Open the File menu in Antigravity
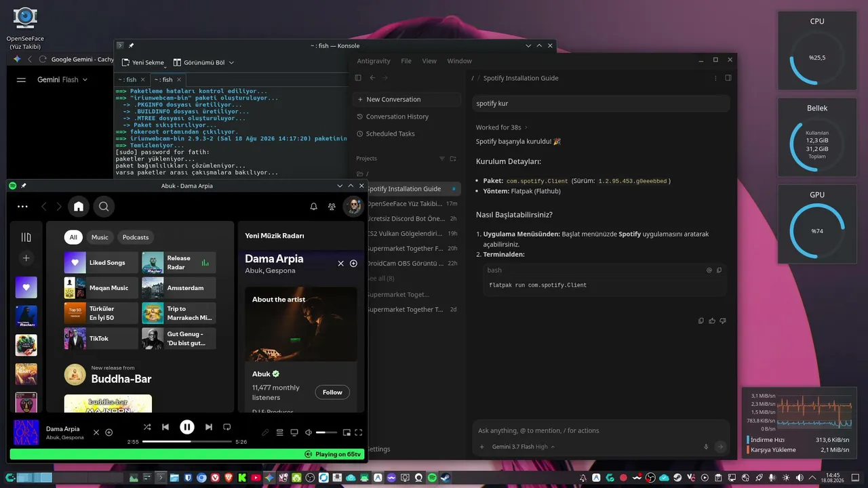Image resolution: width=868 pixels, height=488 pixels. (406, 61)
